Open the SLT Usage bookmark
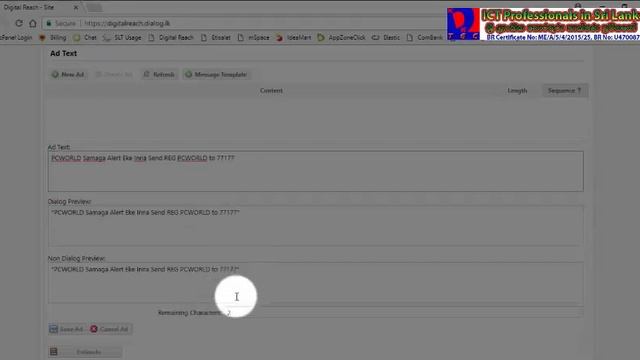The width and height of the screenshot is (640, 360). click(122, 38)
